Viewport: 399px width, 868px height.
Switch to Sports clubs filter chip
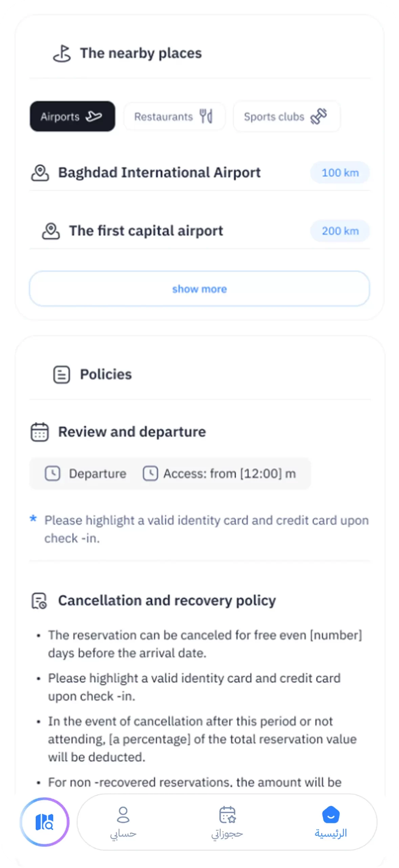pyautogui.click(x=287, y=117)
